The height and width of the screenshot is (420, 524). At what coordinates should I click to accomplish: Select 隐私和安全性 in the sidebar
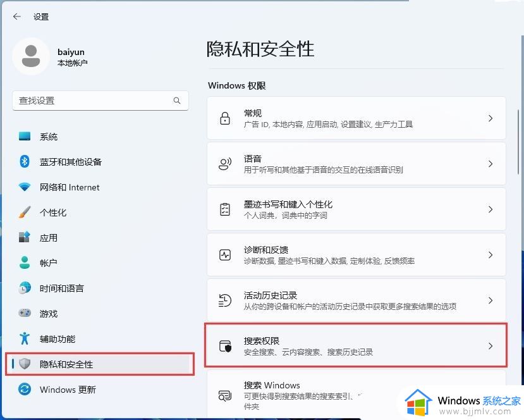[x=101, y=364]
